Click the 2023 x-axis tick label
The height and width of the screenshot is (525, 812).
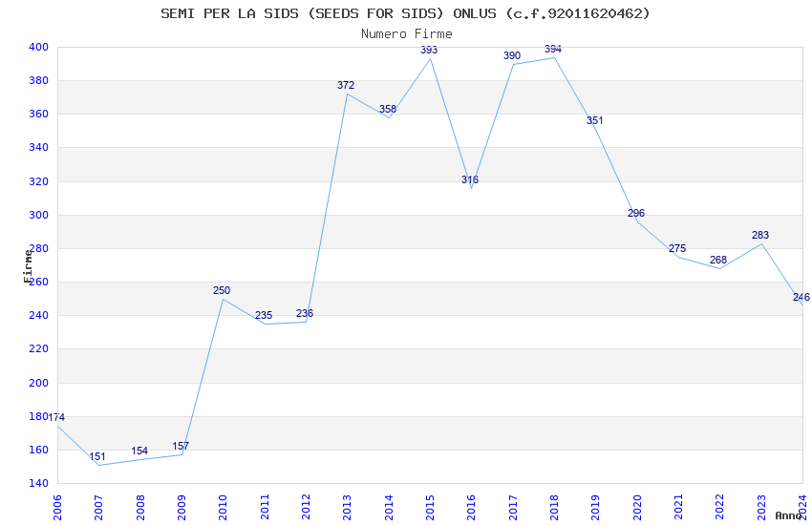pos(761,507)
